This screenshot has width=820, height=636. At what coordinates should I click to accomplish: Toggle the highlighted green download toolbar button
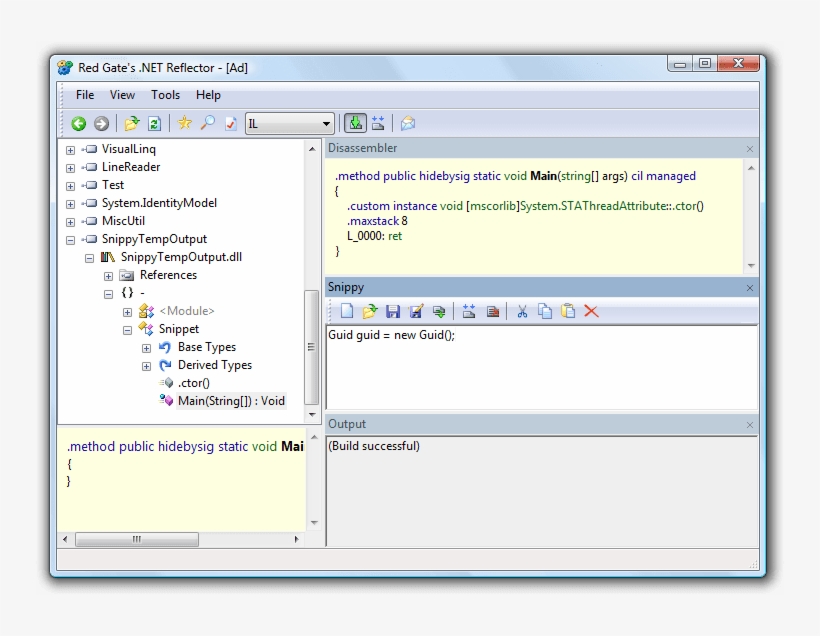(354, 124)
